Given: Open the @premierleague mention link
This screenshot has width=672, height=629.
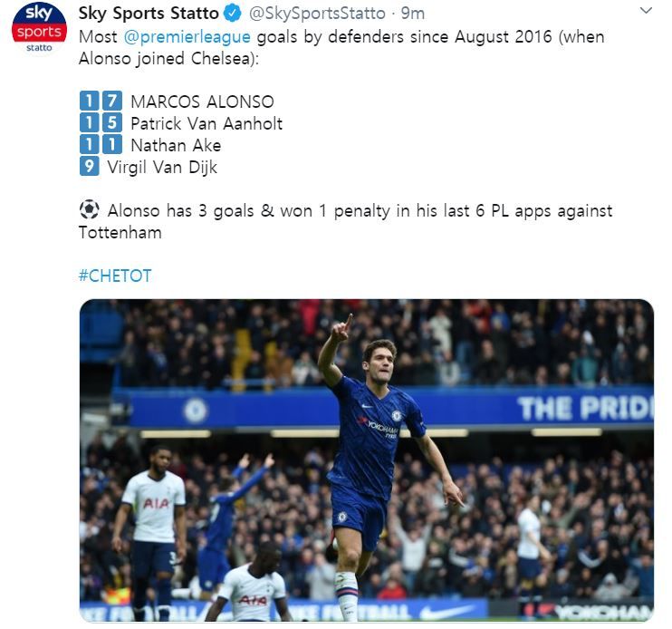Looking at the screenshot, I should [x=187, y=37].
